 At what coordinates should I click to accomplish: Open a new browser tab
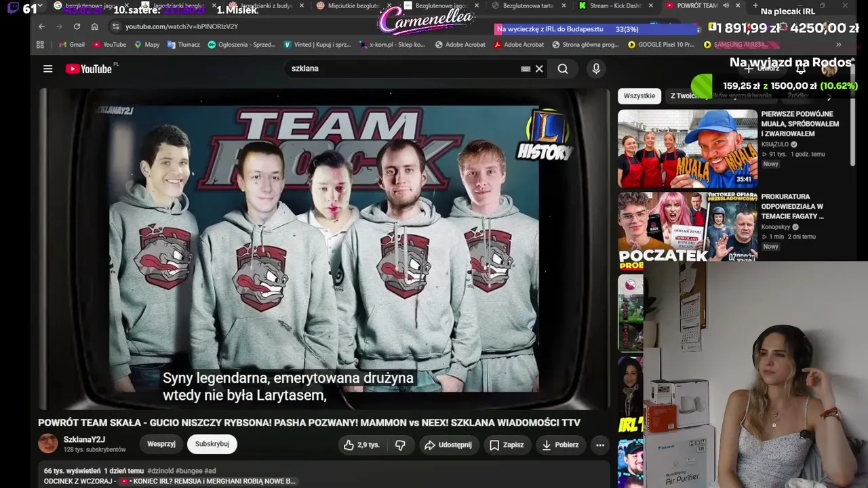[x=755, y=5]
